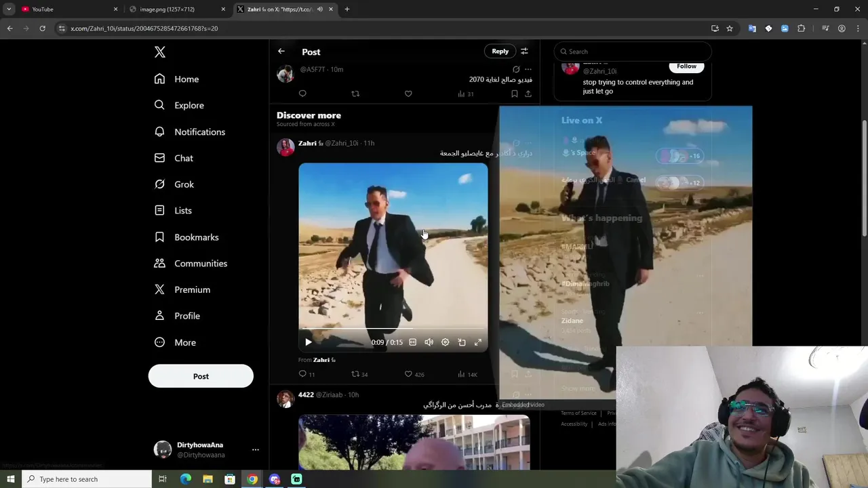This screenshot has height=488, width=868.
Task: Open DirtyhowaAna account options menu
Action: click(256, 449)
